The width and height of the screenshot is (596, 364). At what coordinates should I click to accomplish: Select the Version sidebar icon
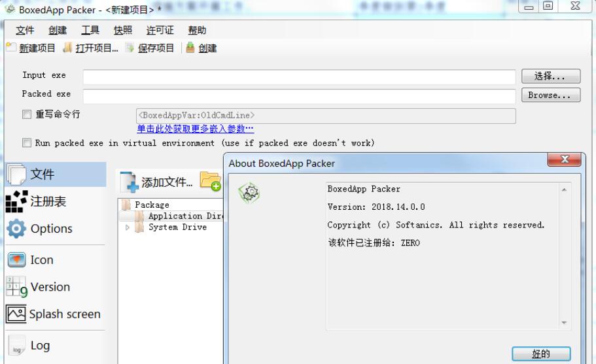17,287
